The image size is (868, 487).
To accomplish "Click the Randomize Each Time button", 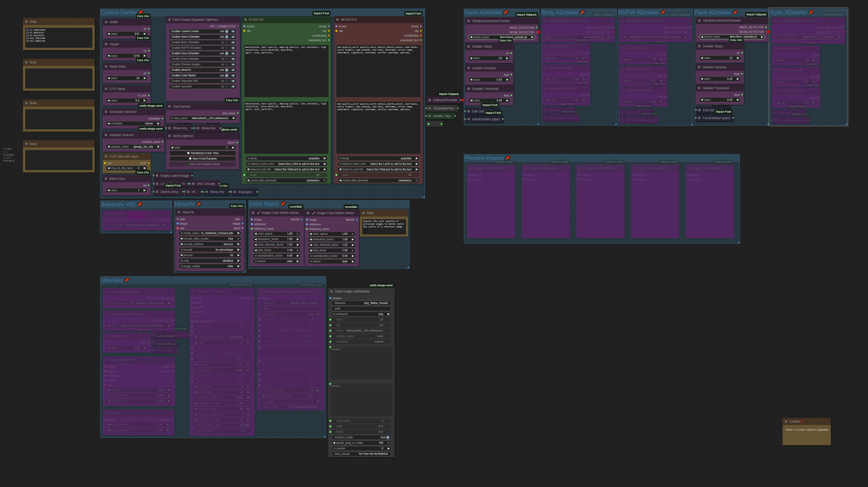I will click(x=202, y=153).
